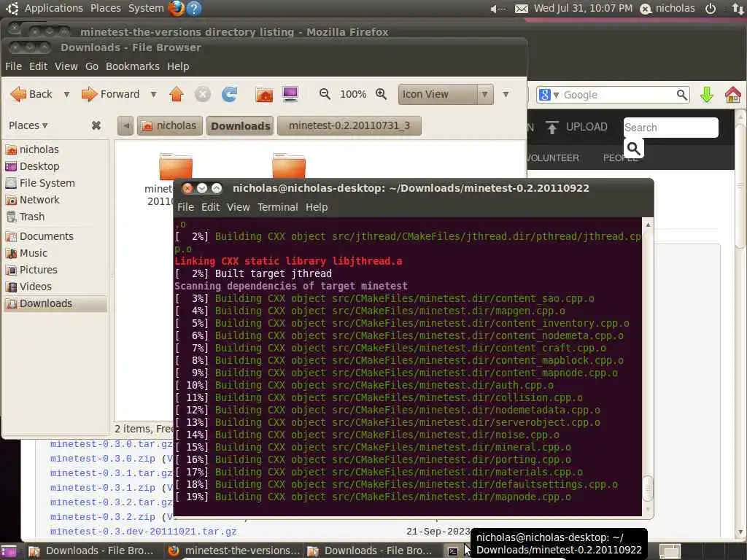Click Firefox home page icon

click(x=732, y=95)
